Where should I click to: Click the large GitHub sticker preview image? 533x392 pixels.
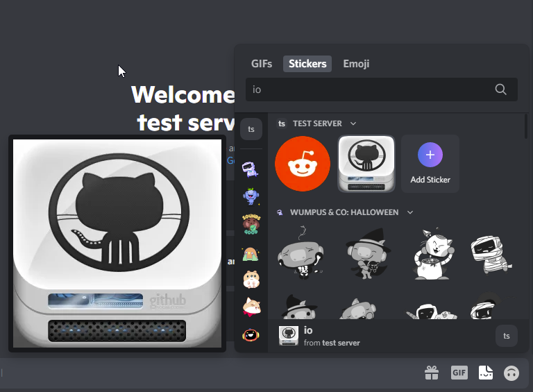[117, 244]
